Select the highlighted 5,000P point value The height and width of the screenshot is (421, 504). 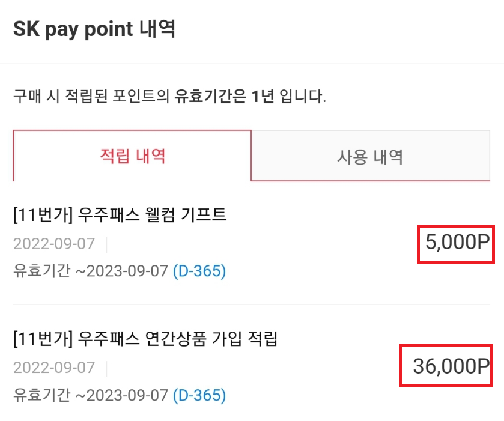tap(455, 243)
